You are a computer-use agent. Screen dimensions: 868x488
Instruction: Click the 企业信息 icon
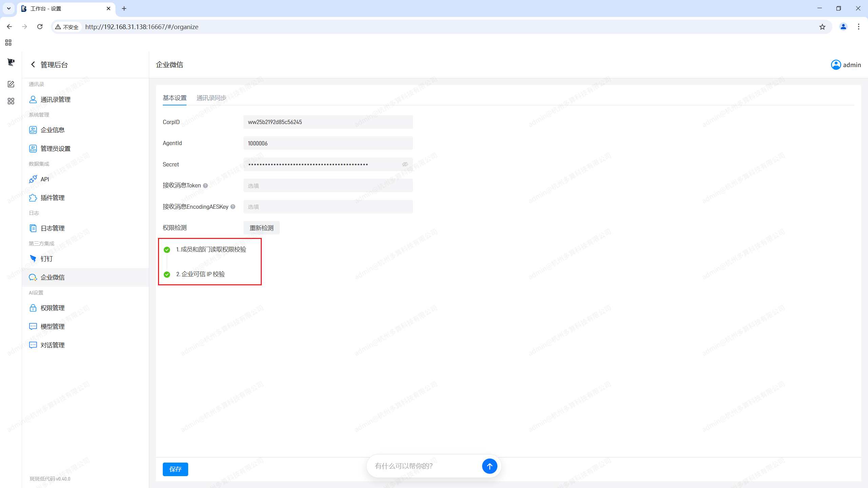tap(33, 130)
